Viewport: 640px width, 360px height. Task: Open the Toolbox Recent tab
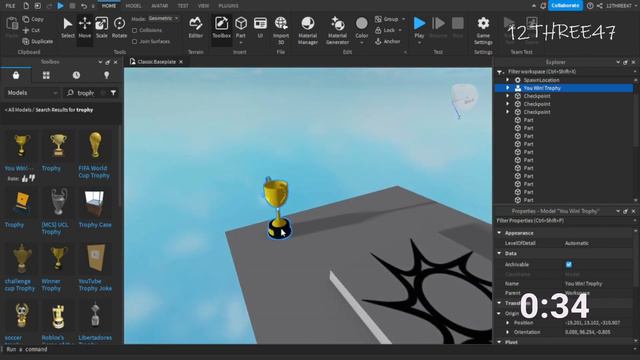coord(76,75)
